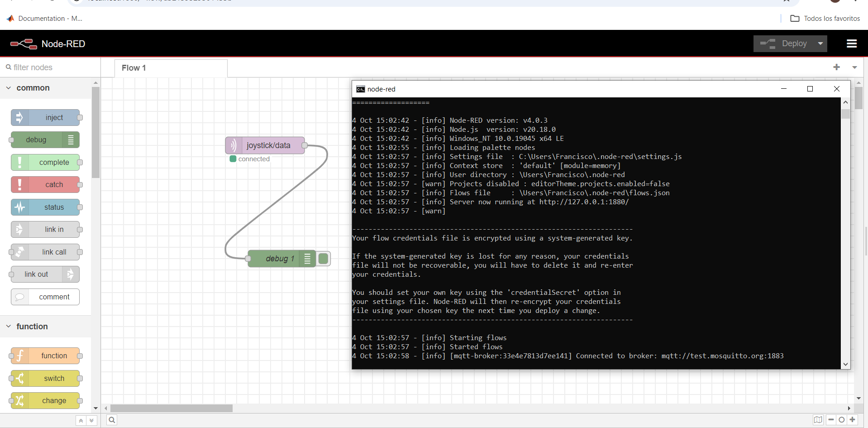868x428 pixels.
Task: Add a new flow tab
Action: coord(836,67)
